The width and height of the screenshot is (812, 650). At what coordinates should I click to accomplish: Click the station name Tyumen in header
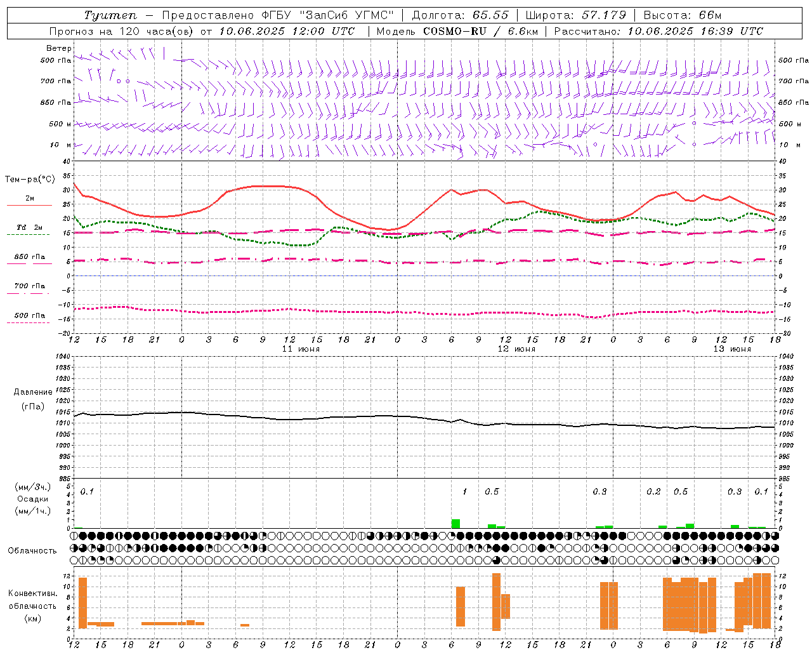110,15
